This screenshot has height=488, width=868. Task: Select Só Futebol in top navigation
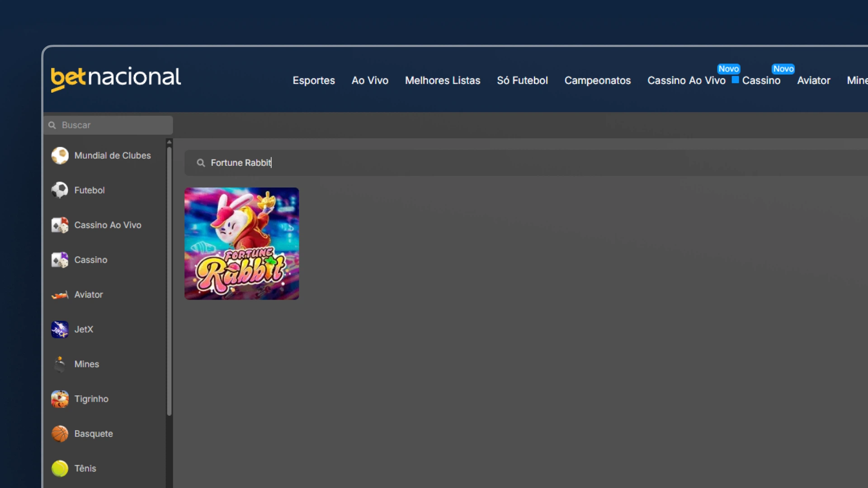tap(522, 80)
